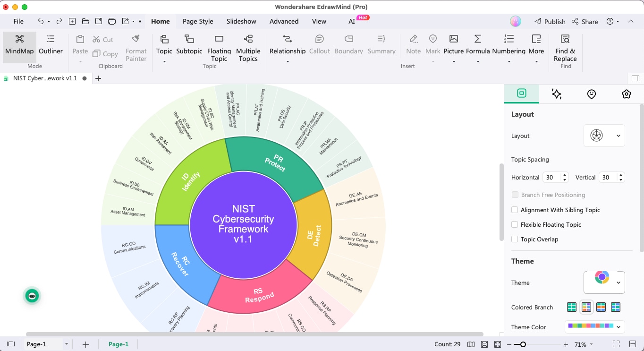Switch to the Page Style tab

point(198,21)
